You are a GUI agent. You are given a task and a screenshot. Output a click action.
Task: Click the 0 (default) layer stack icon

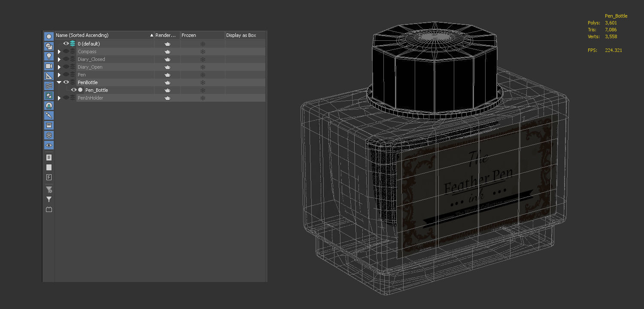pos(73,44)
